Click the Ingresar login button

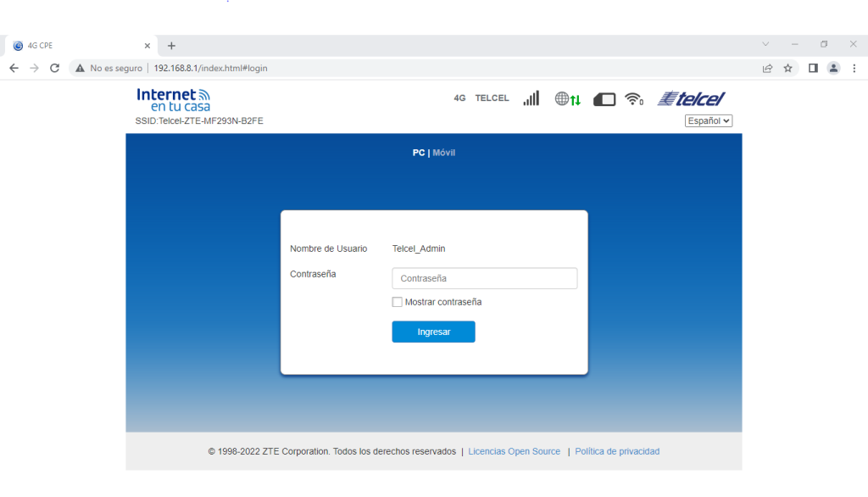pos(433,332)
